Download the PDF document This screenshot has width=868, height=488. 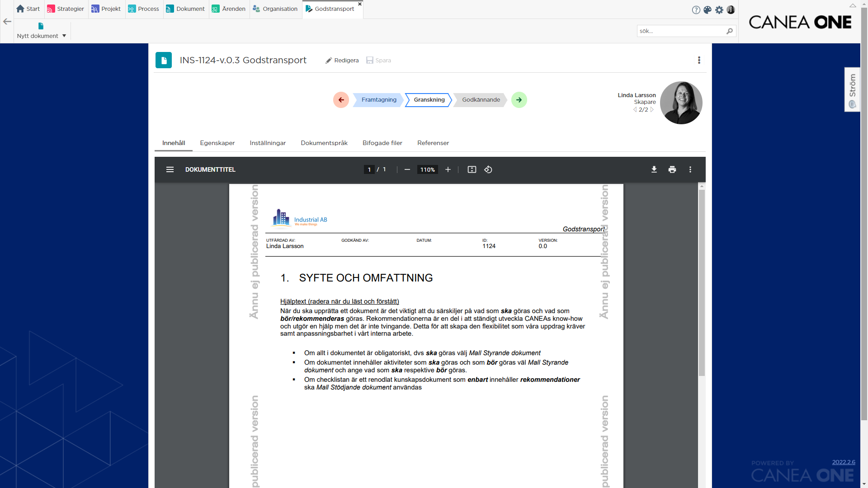click(x=654, y=169)
